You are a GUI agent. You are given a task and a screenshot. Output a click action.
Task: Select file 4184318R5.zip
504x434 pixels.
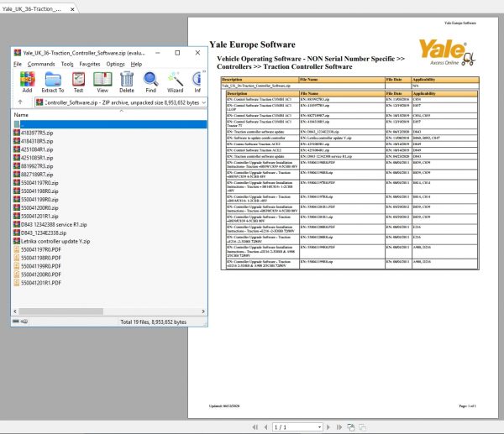point(34,141)
